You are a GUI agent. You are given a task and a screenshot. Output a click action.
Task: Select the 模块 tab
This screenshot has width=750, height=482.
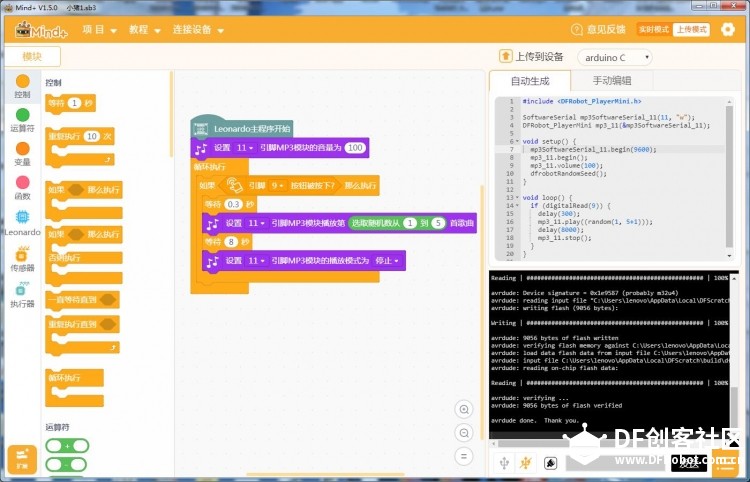pyautogui.click(x=32, y=56)
